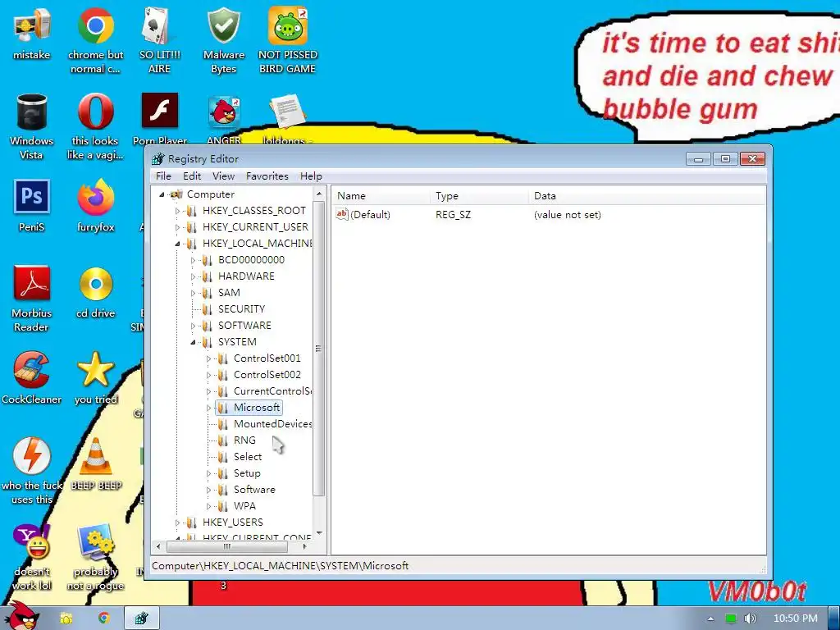Image resolution: width=840 pixels, height=630 pixels.
Task: Open Chrome from the taskbar
Action: click(x=104, y=619)
